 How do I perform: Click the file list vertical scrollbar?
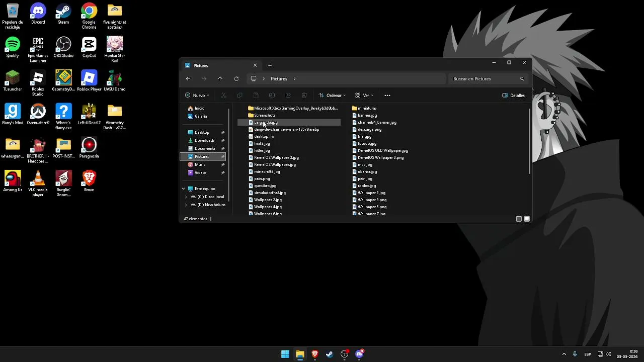(x=529, y=142)
